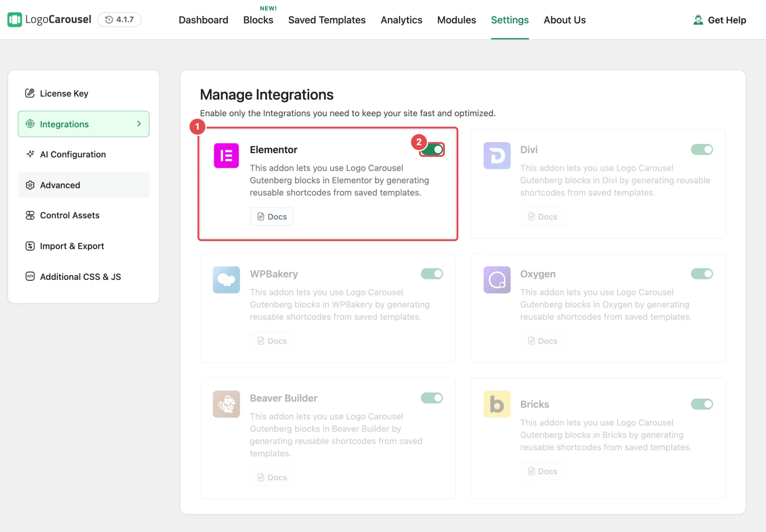The image size is (766, 532).
Task: Disable the WPBakery integration switch
Action: tap(432, 274)
